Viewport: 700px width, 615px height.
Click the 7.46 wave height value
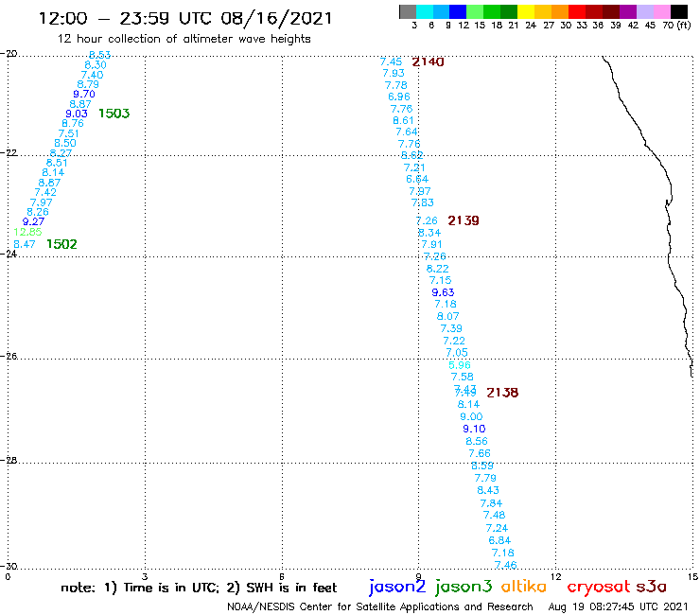click(505, 566)
